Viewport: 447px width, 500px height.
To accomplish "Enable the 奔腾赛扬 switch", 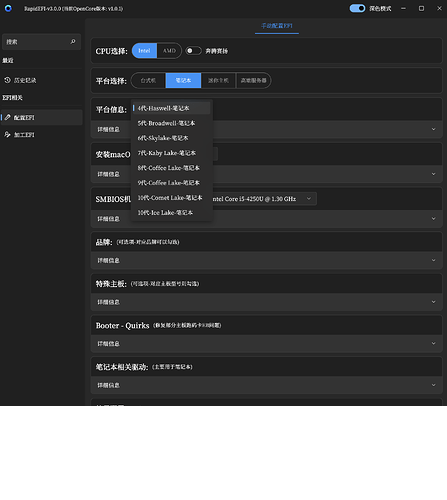I will coord(193,51).
